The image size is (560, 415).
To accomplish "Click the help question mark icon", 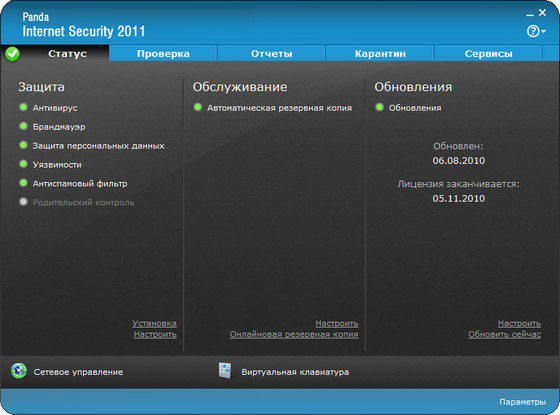I will point(532,31).
